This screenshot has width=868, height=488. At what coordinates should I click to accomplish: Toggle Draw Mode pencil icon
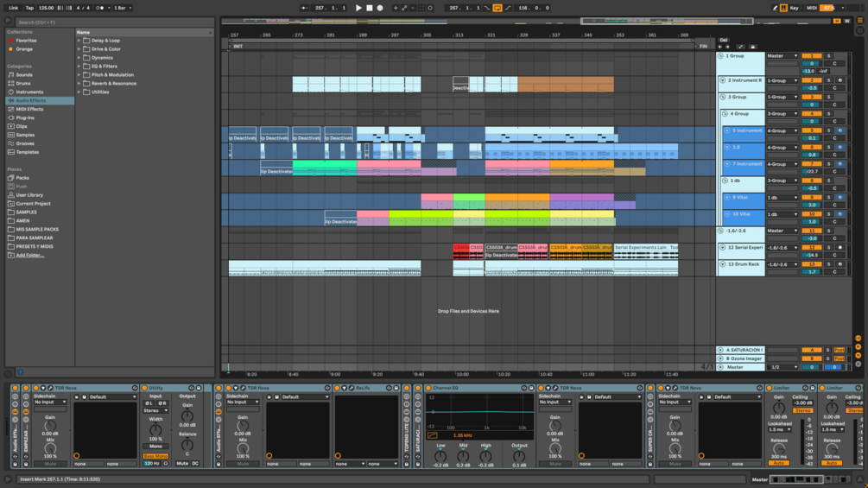[x=775, y=8]
